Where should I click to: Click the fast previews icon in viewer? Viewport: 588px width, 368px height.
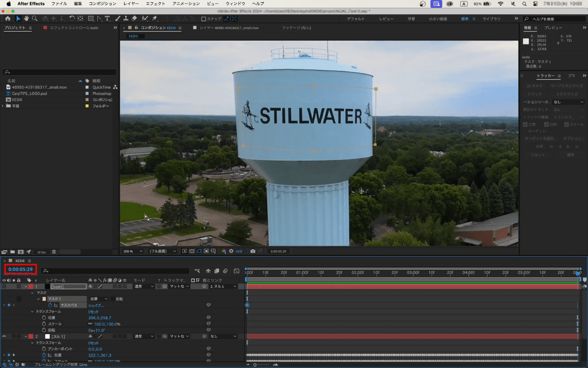(185, 251)
